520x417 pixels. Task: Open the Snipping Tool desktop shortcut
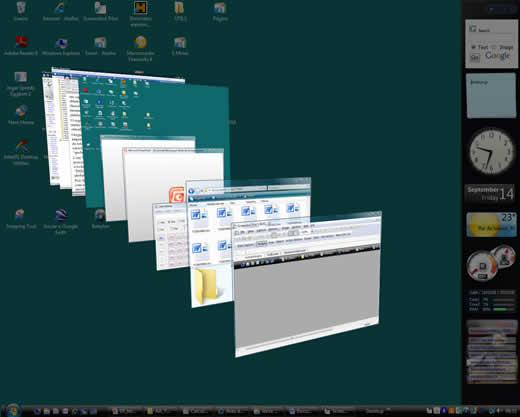[x=21, y=219]
